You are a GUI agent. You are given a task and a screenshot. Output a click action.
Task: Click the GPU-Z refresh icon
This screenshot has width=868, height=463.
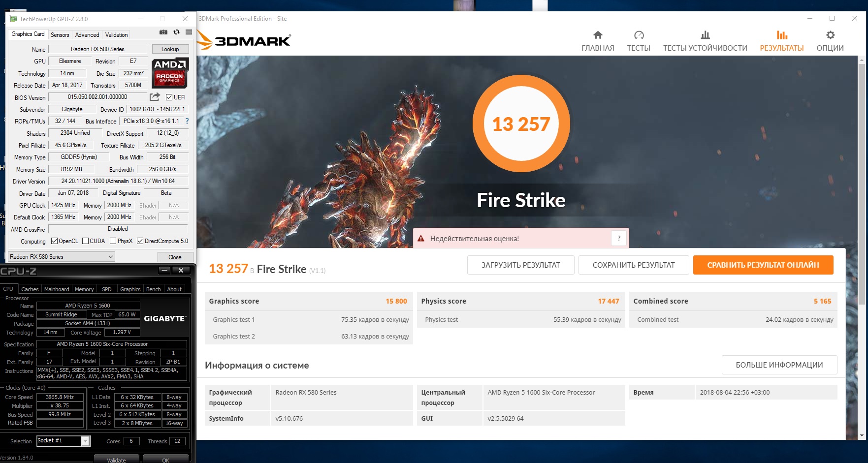(x=176, y=32)
